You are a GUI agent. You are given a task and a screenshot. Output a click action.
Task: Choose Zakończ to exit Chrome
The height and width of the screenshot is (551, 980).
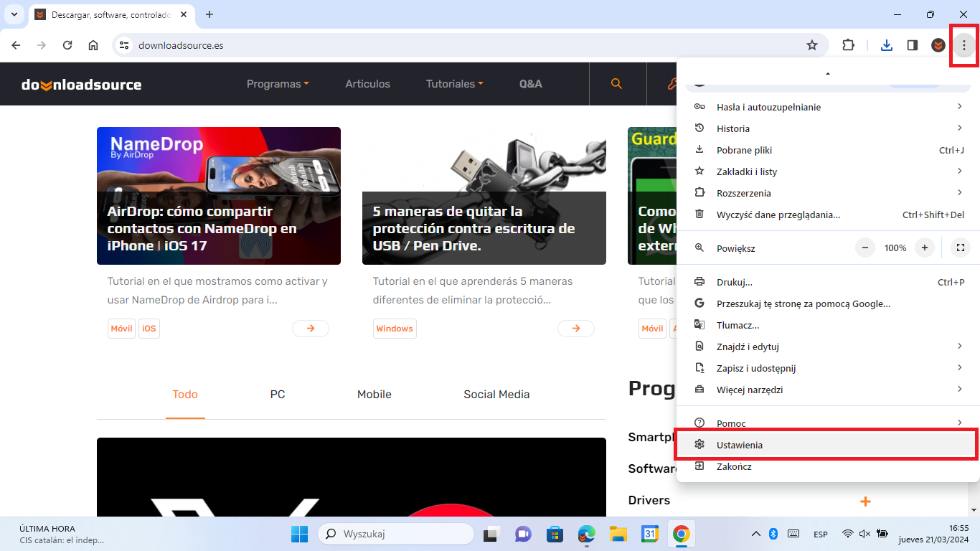pyautogui.click(x=828, y=466)
